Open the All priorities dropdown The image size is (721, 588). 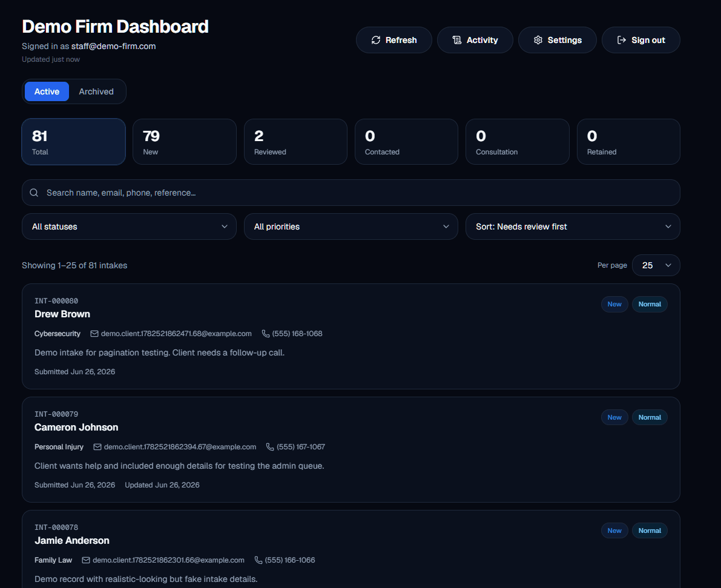coord(351,226)
